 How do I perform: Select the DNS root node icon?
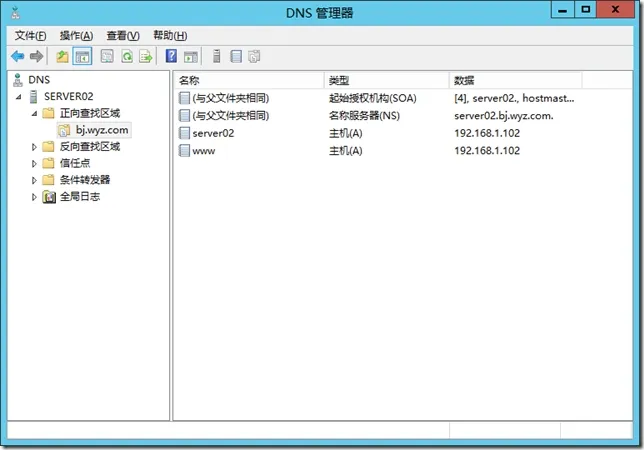(x=18, y=80)
